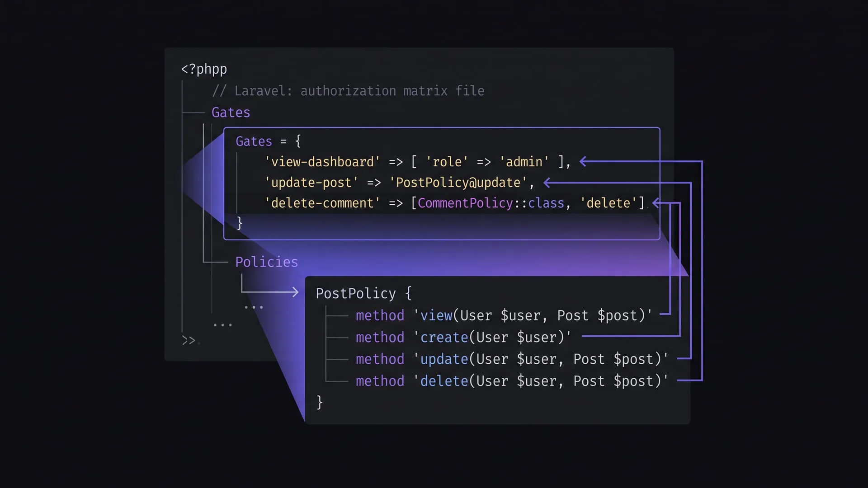Click the '<?phpp' opening tag text
The image size is (868, 488).
pos(204,69)
